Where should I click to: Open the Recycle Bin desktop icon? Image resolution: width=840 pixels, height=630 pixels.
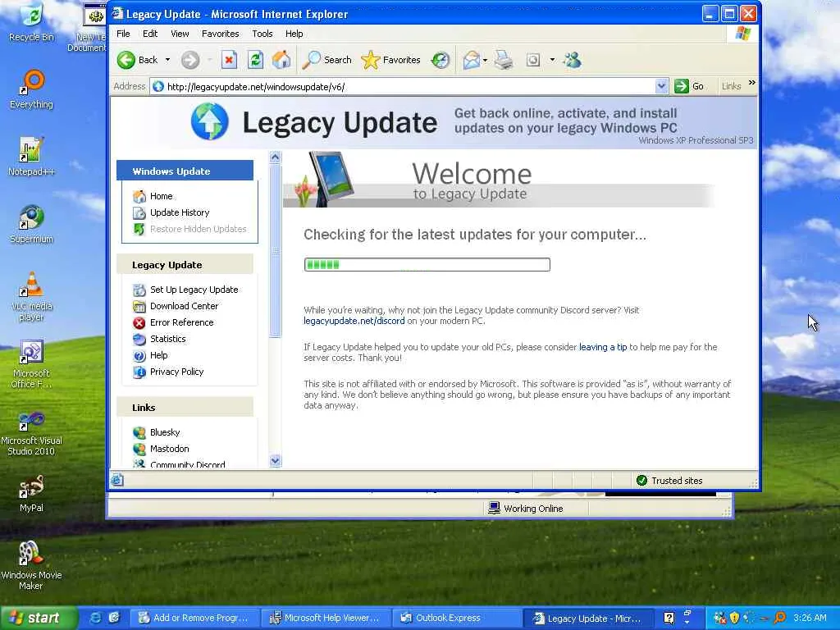32,23
